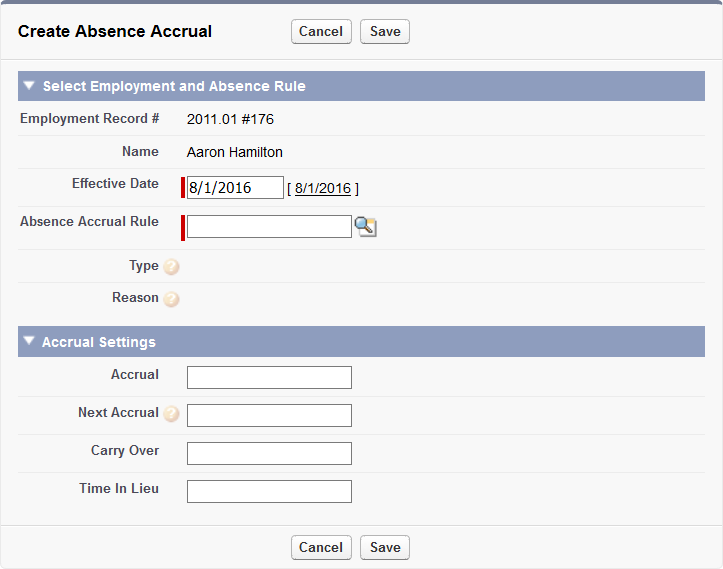Select the Accrual input field
The height and width of the screenshot is (569, 723).
point(269,377)
